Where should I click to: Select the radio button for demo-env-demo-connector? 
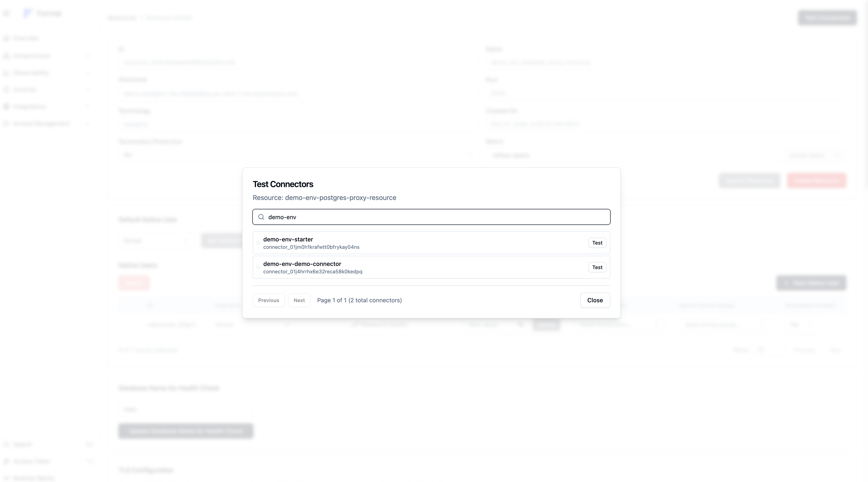coord(258,267)
